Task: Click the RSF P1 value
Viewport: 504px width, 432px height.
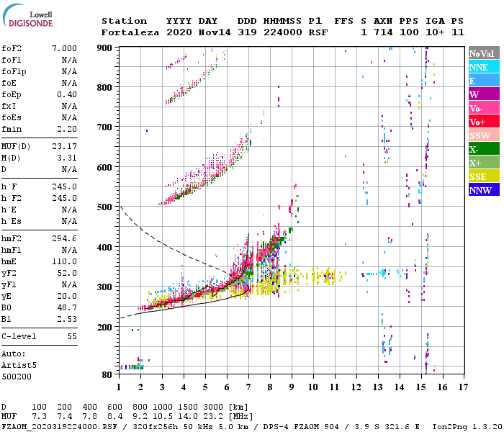Action: pyautogui.click(x=318, y=32)
